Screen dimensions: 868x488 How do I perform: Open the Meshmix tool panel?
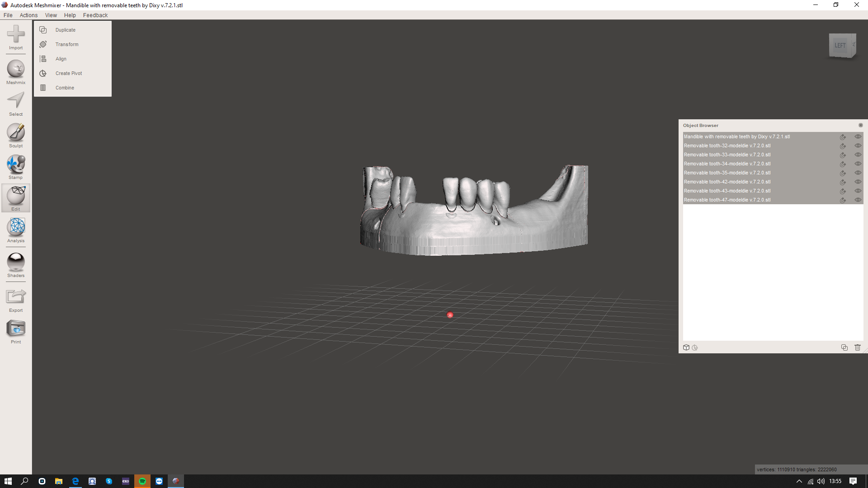coord(15,71)
